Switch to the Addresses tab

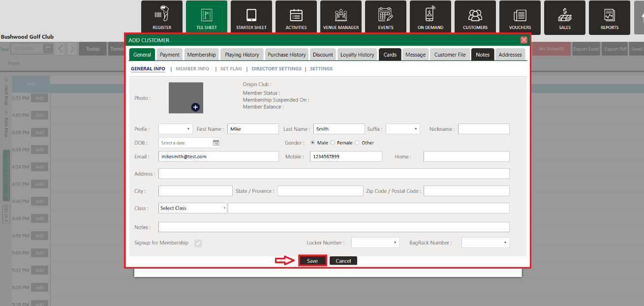coord(510,55)
